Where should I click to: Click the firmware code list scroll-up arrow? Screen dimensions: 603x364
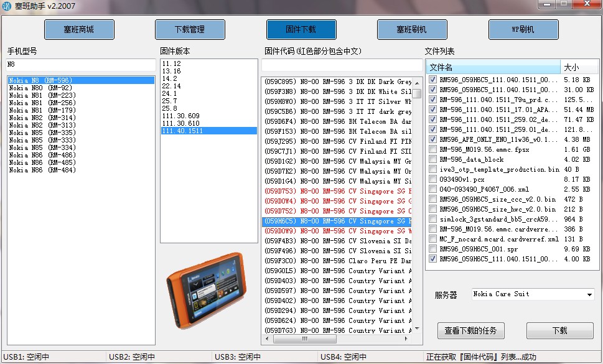click(x=417, y=83)
